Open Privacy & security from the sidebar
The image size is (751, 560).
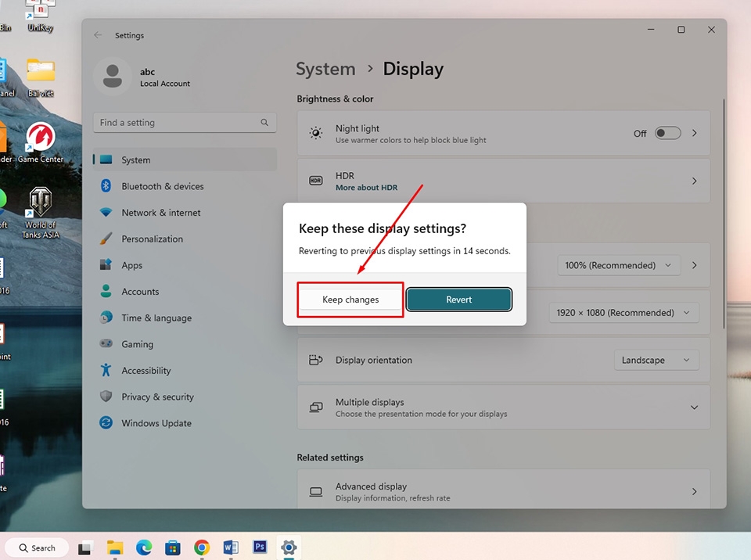[x=157, y=397]
